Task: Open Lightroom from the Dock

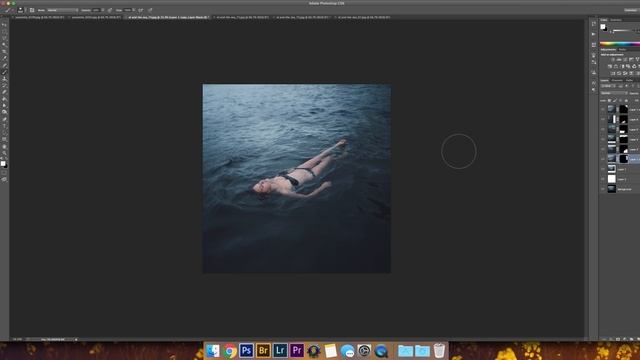Action: point(280,351)
